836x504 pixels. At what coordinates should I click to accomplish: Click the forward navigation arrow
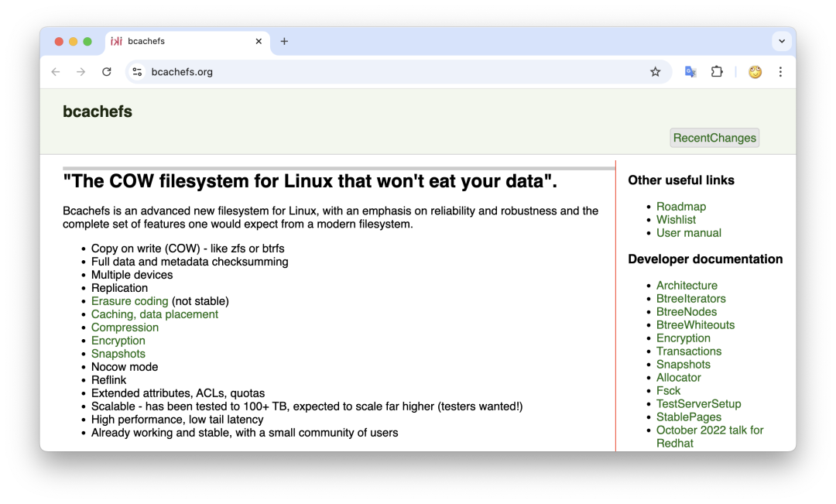click(x=81, y=72)
